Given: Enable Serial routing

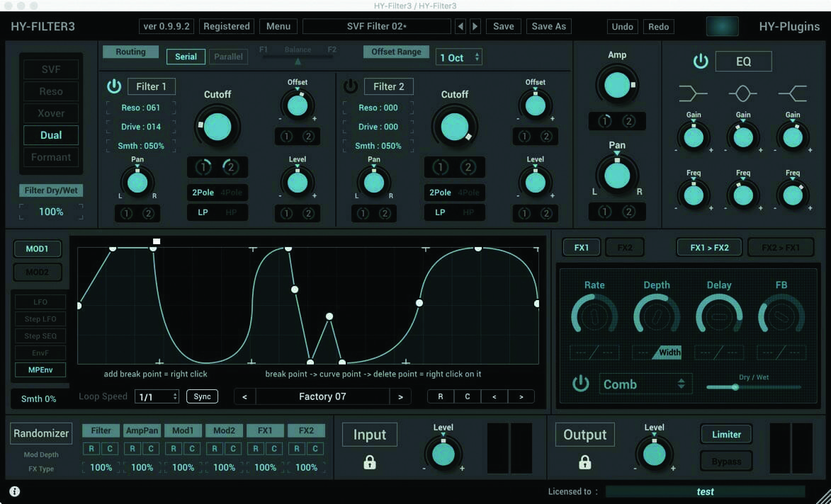Looking at the screenshot, I should pyautogui.click(x=186, y=57).
